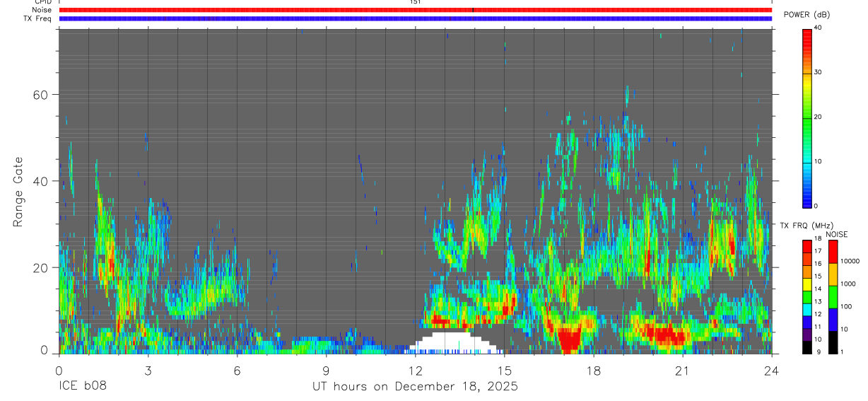
Task: Click the "UT hours on December 18, 2025" title
Action: pyautogui.click(x=416, y=387)
